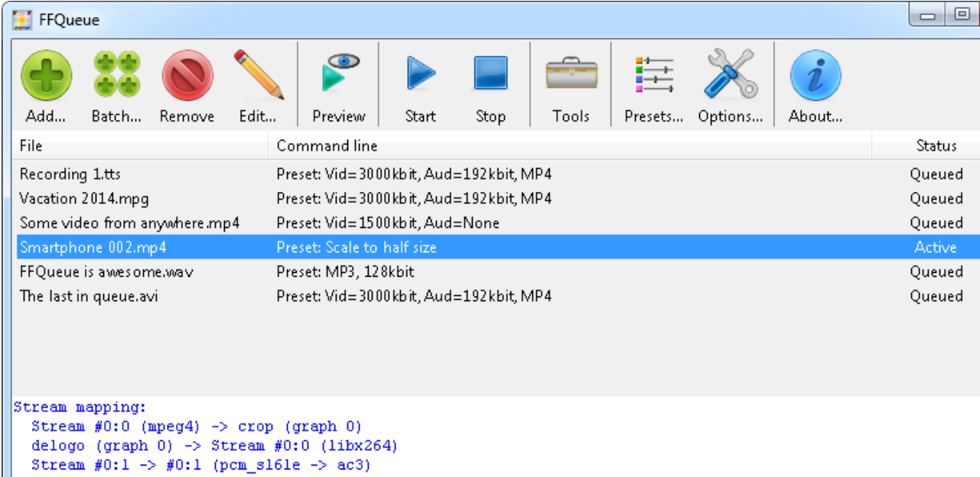Select FFQueue is awesome.wav job
The height and width of the screenshot is (477, 980).
(106, 272)
